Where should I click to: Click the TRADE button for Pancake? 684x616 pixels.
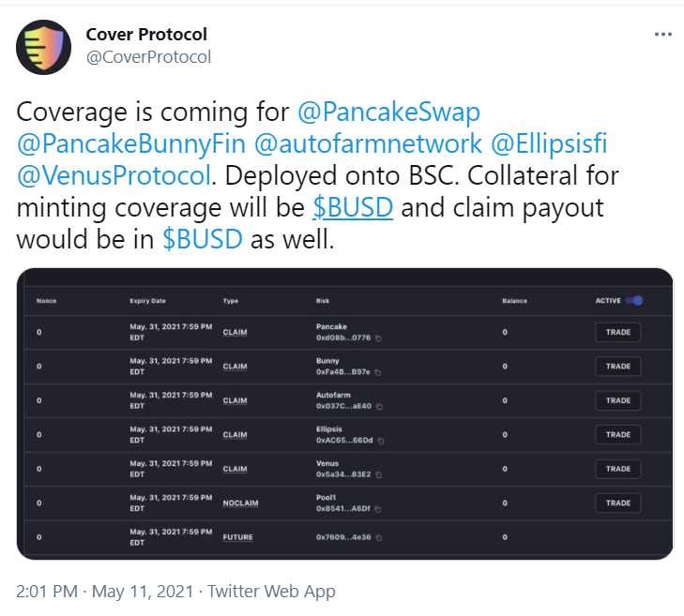[x=618, y=332]
